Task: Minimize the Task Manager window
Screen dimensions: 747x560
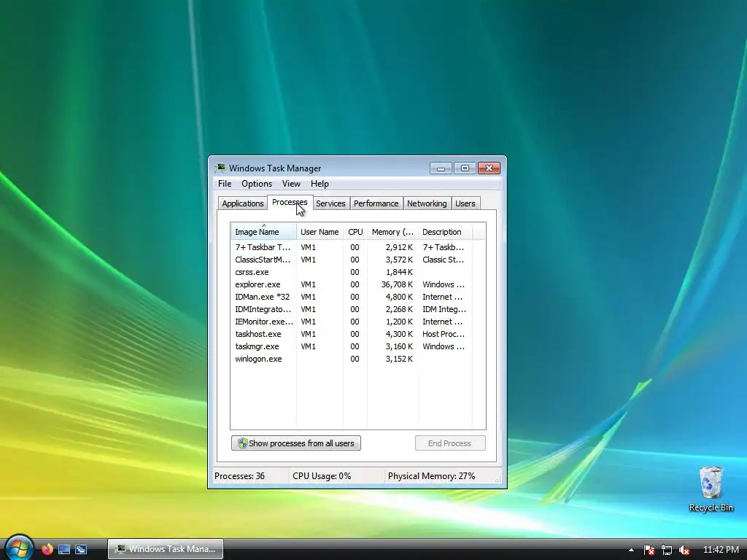Action: (441, 168)
